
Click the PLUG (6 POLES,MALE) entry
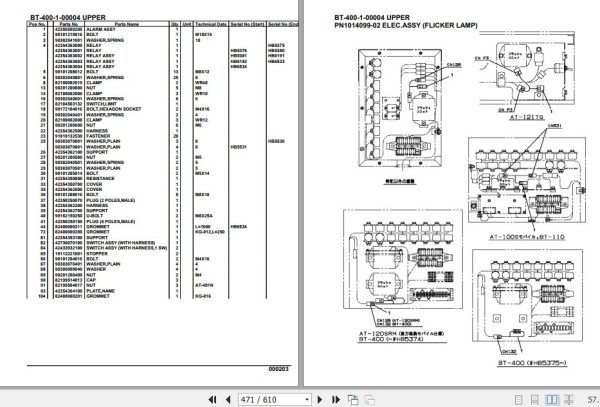tap(110, 221)
